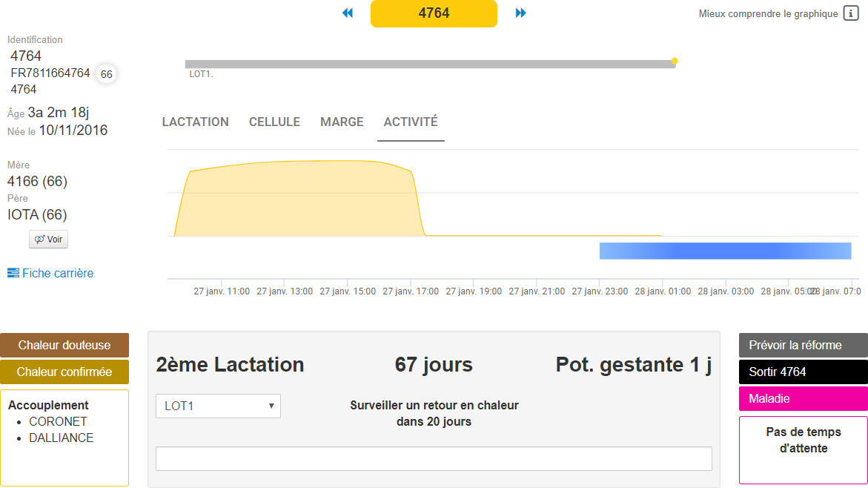Click the Sortir 4764 button
This screenshot has height=488, width=868.
(804, 372)
